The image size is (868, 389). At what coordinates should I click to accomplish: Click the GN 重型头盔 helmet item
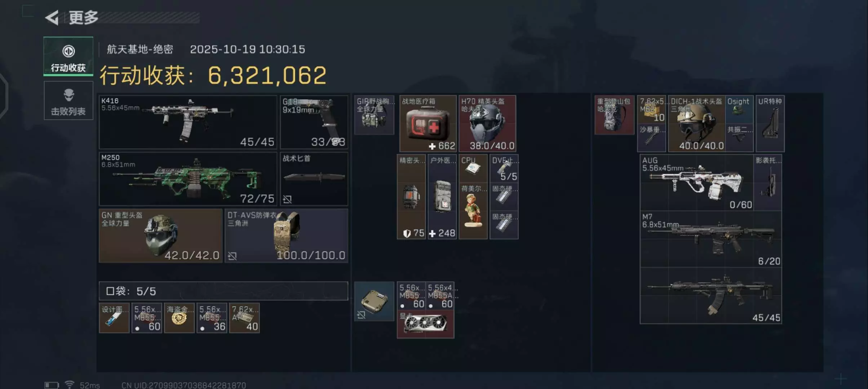click(160, 236)
